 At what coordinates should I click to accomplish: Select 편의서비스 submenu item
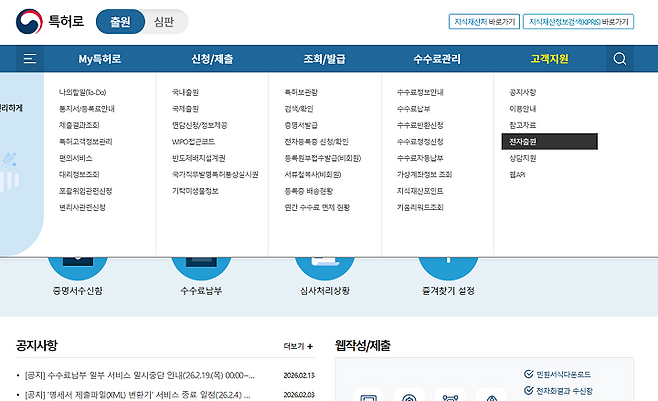click(76, 158)
